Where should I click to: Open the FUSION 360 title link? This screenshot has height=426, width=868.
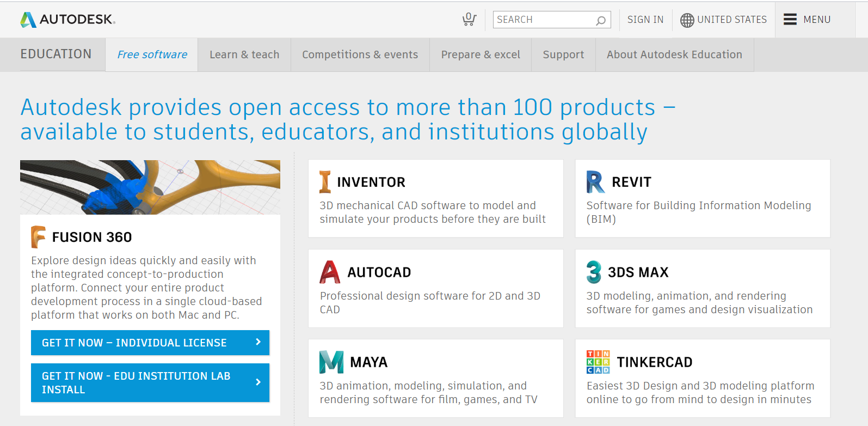(92, 237)
